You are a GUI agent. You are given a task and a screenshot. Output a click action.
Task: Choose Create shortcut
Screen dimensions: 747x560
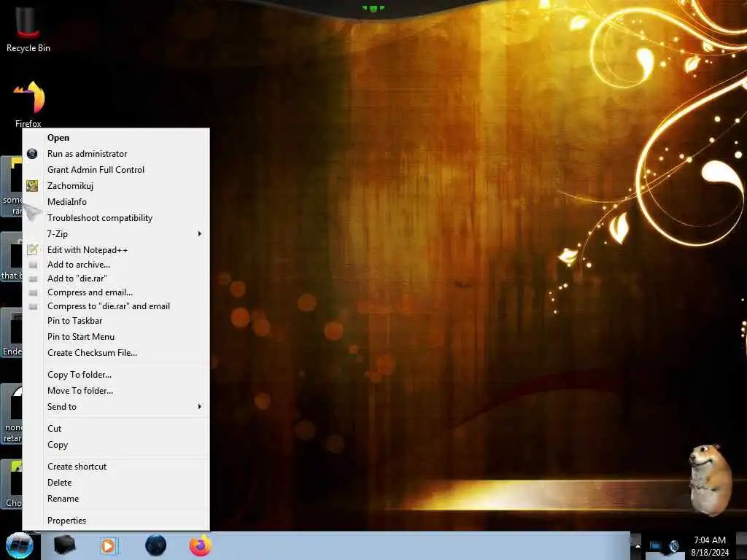[x=116, y=467]
